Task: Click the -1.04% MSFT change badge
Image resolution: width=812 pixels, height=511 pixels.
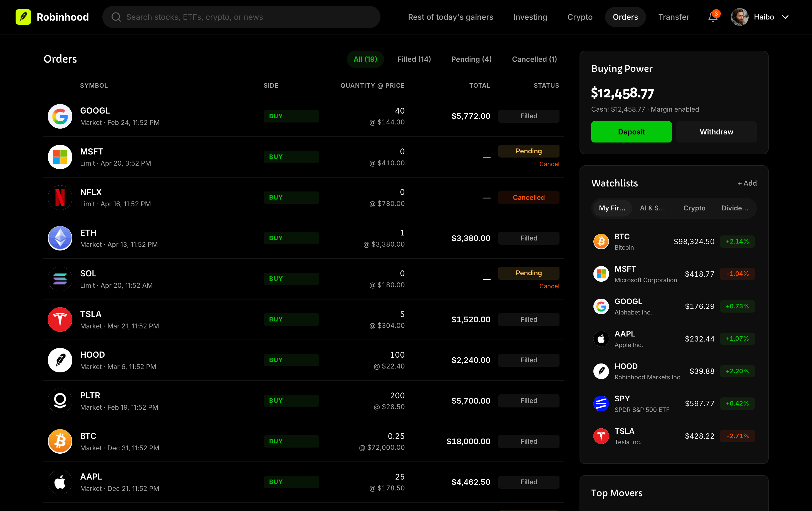Action: 737,274
